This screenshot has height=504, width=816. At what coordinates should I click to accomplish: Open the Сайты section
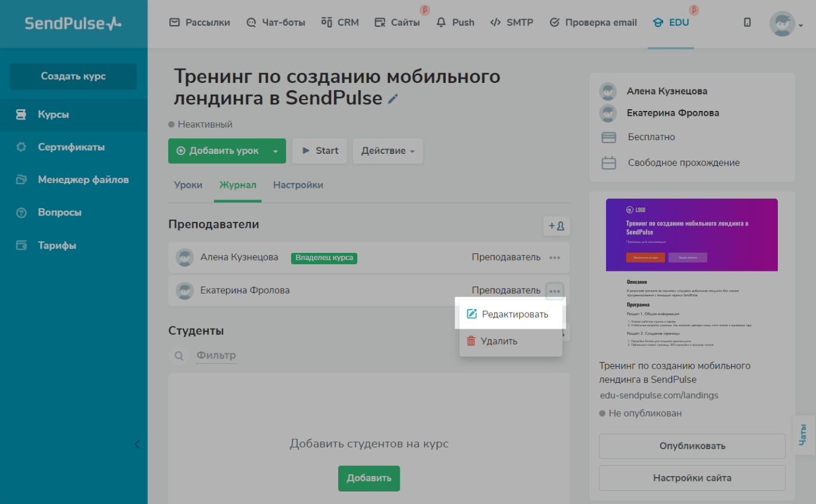[397, 23]
